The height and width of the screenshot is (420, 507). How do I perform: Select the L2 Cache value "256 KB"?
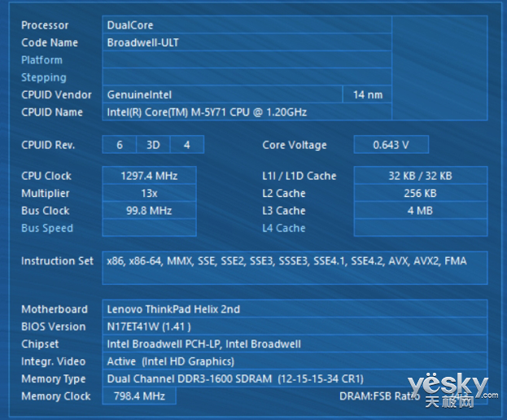(x=421, y=193)
